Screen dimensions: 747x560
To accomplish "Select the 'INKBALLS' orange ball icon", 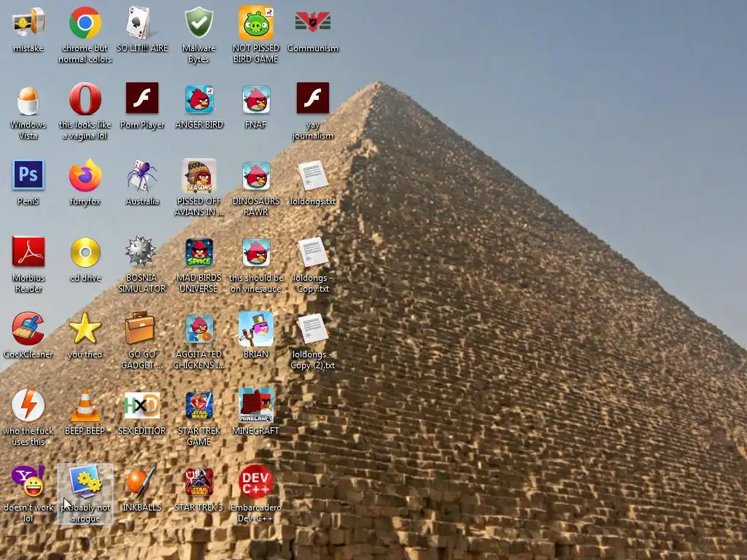I will pyautogui.click(x=142, y=481).
